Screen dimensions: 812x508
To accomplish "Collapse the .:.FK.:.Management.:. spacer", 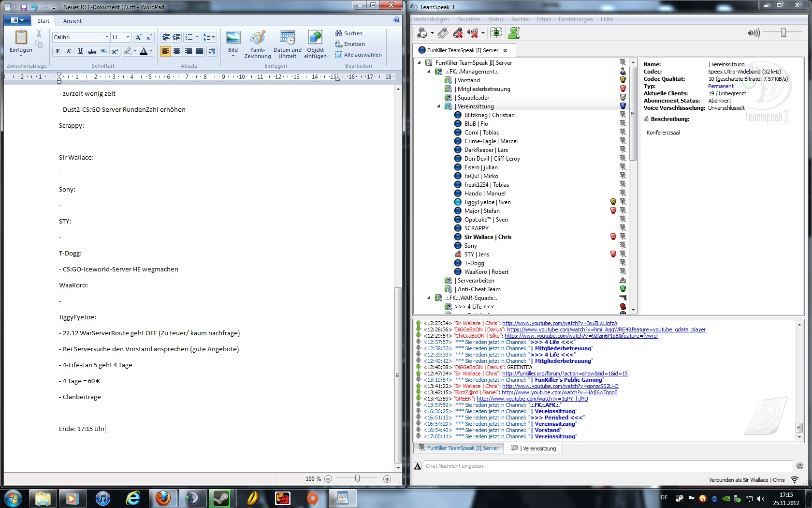I will [429, 72].
